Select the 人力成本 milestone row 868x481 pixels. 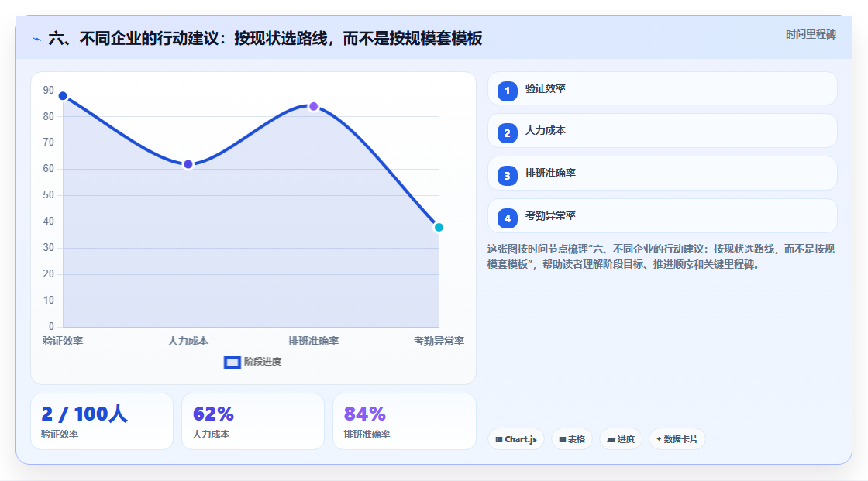(x=662, y=131)
